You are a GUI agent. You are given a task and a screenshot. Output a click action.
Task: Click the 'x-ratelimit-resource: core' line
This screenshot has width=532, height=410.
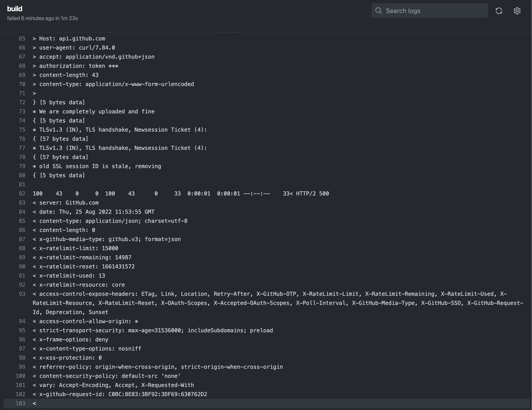pos(79,285)
